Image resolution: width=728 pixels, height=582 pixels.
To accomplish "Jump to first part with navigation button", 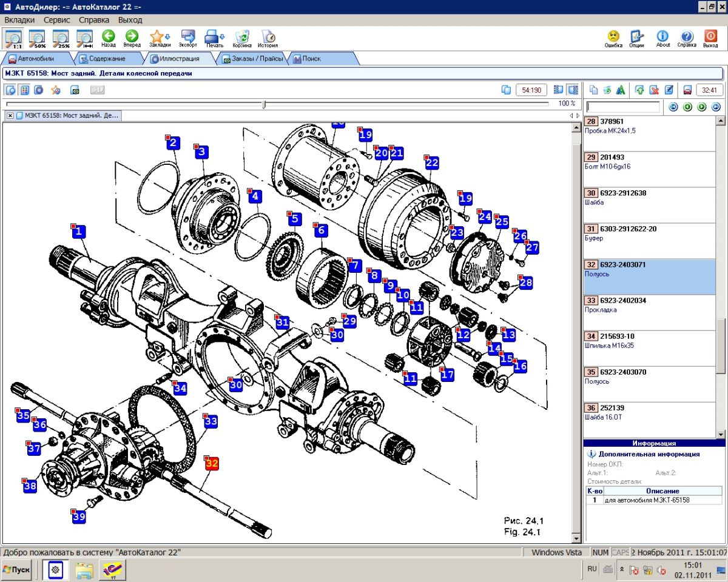I will coord(673,107).
